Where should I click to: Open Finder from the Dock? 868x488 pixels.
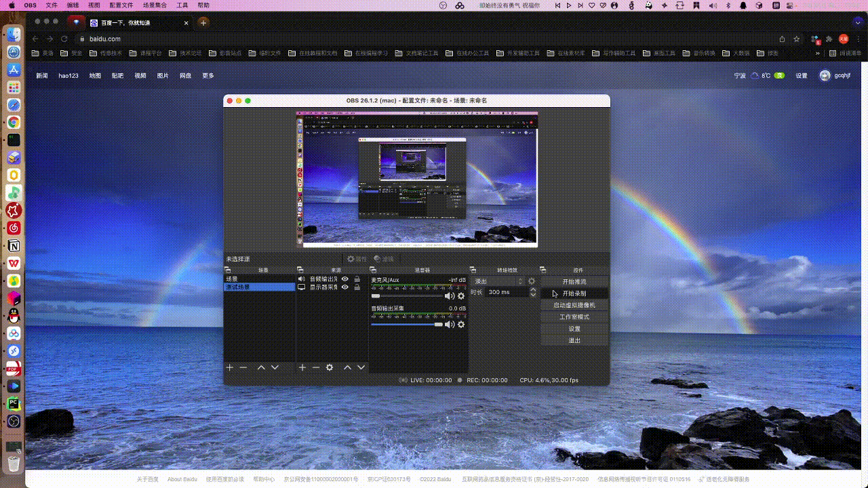pos(14,35)
